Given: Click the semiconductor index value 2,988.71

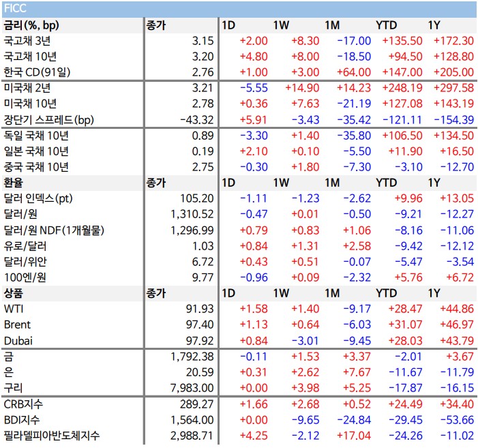Looking at the screenshot, I should (x=192, y=436).
